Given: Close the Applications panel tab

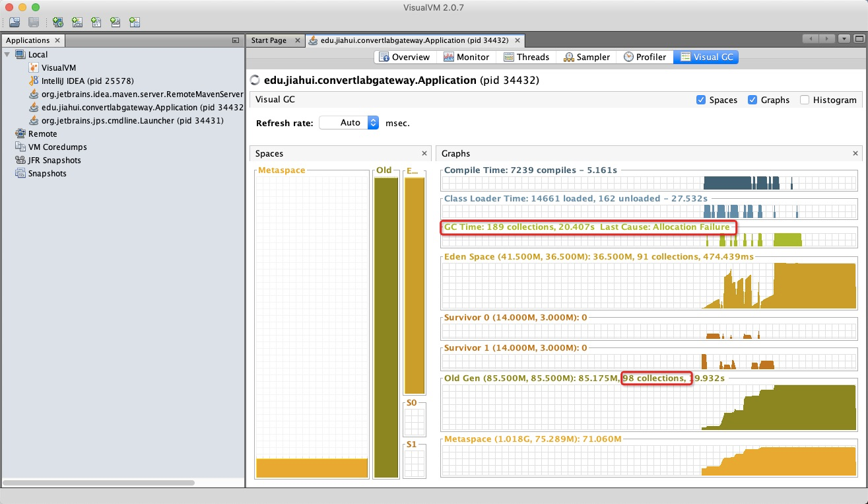Looking at the screenshot, I should [x=57, y=41].
